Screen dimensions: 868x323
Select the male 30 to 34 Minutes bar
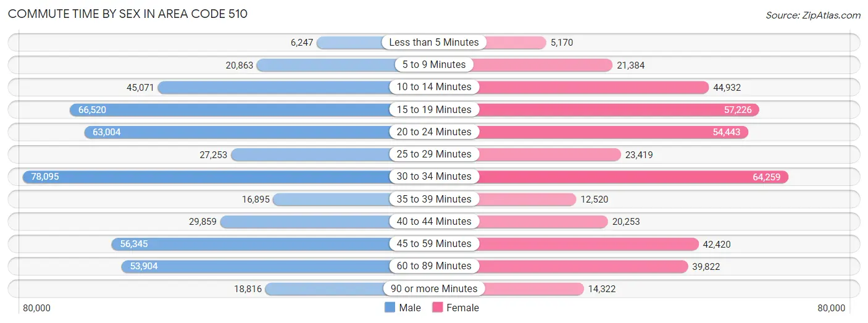point(207,177)
